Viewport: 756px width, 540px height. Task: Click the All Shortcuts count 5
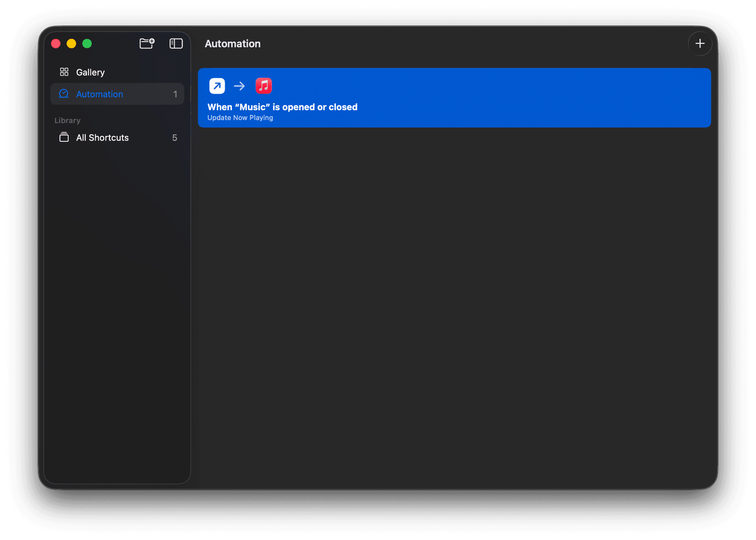pyautogui.click(x=174, y=137)
